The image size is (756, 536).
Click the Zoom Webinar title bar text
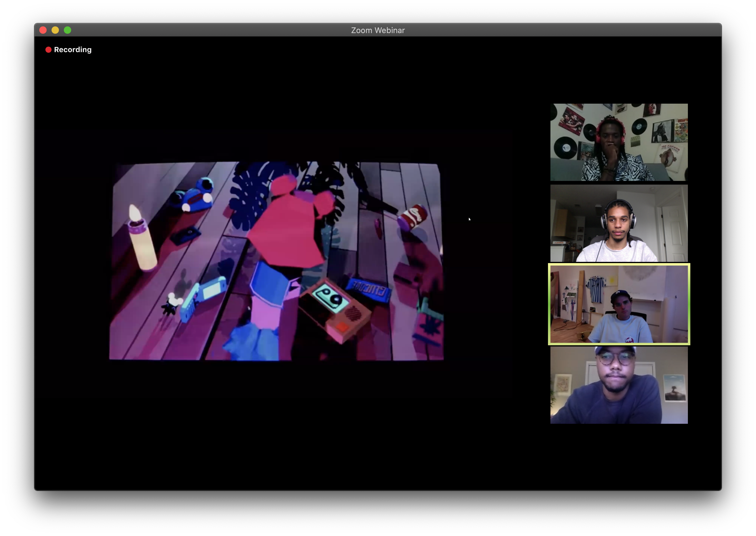pos(377,30)
